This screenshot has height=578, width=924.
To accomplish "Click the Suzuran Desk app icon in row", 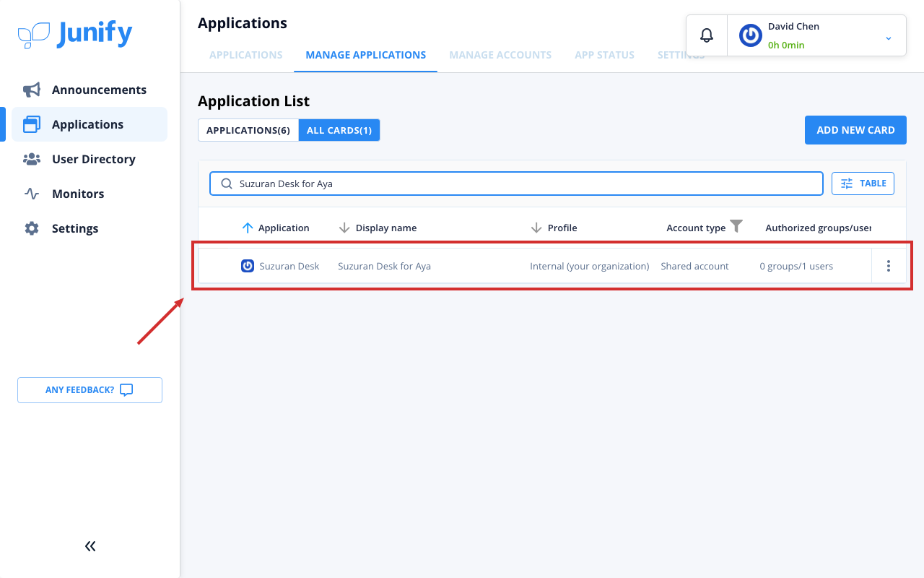I will point(248,266).
